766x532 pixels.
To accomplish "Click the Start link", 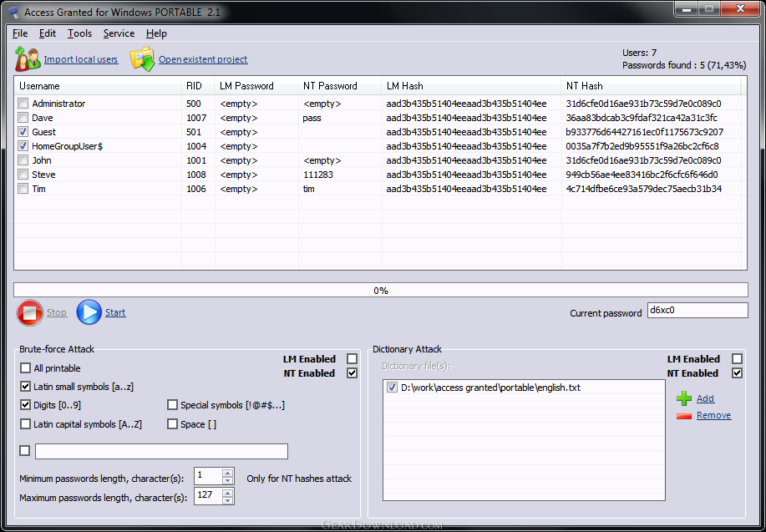I will click(x=115, y=312).
